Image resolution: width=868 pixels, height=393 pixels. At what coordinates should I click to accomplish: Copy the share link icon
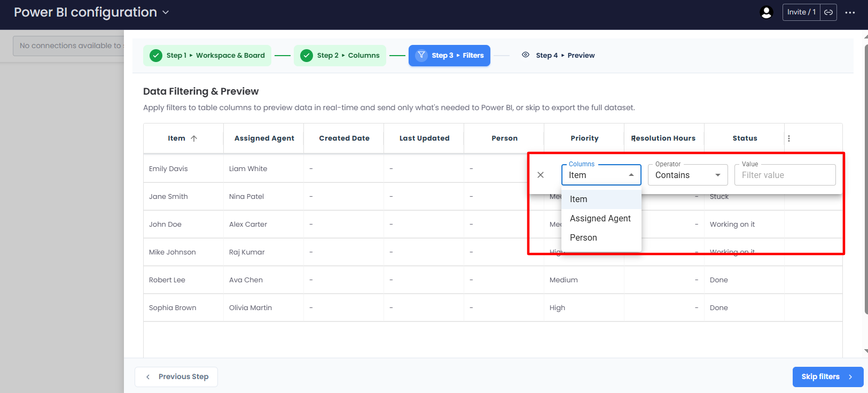click(828, 12)
